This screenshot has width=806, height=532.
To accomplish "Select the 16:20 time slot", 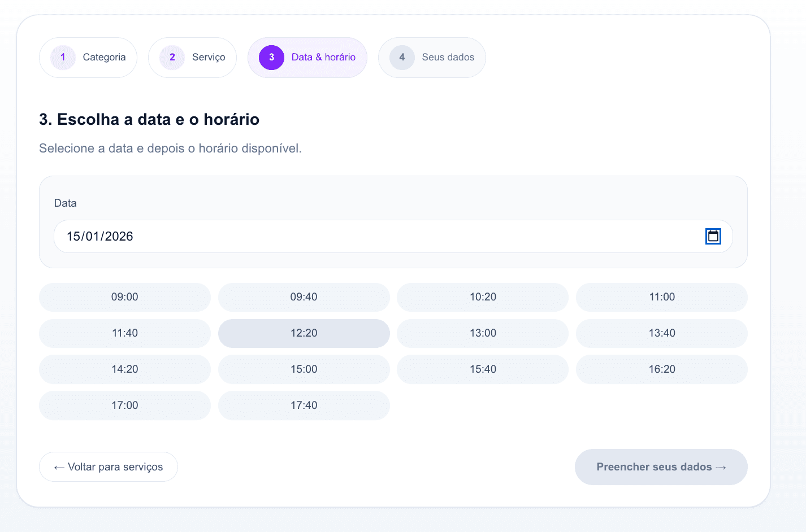I will pos(661,369).
